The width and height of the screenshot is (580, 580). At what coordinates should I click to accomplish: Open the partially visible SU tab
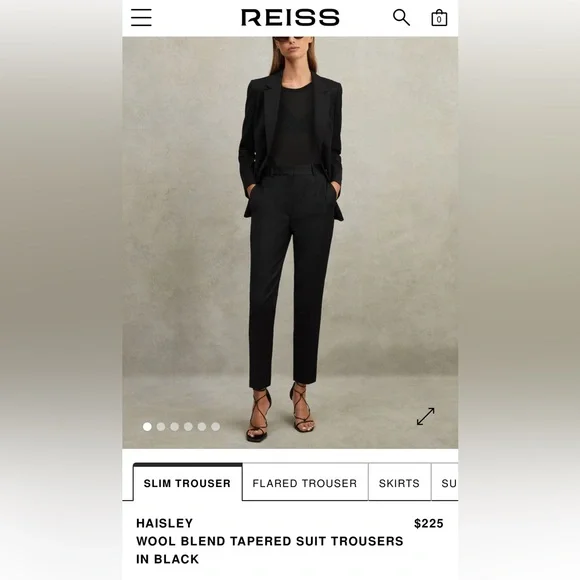point(445,482)
